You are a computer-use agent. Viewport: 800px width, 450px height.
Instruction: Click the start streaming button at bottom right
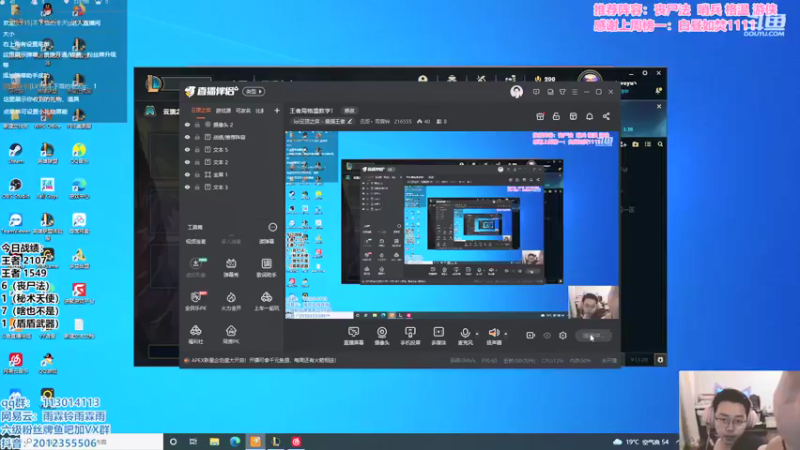(x=594, y=336)
